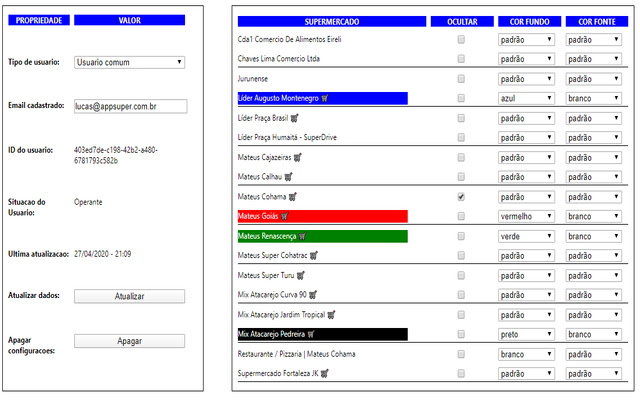Open Cor Fundo dropdown for Cda1 Comercio row
The image size is (640, 400).
tap(526, 40)
